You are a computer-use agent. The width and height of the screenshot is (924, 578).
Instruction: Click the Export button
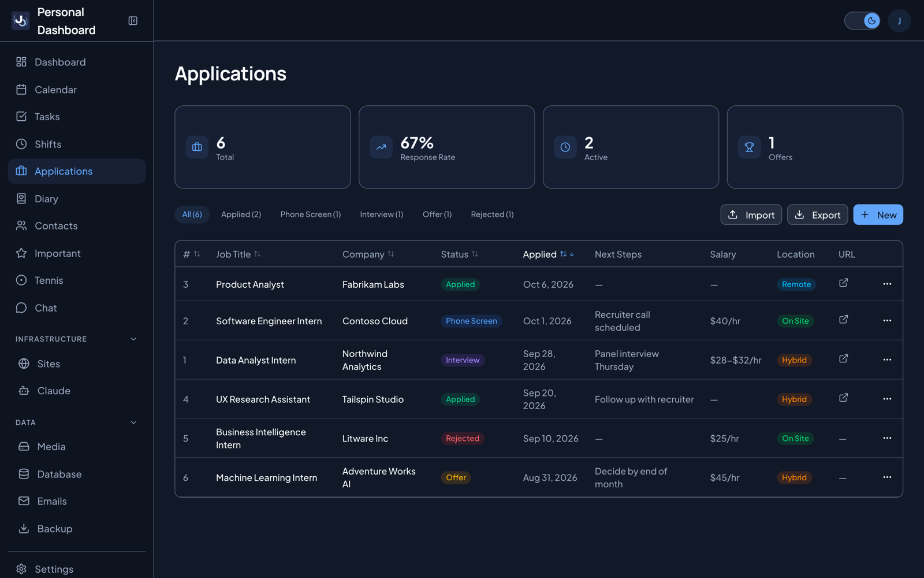818,215
